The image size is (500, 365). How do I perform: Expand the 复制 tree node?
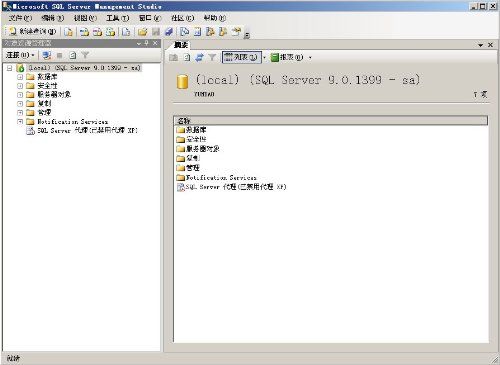coord(20,104)
